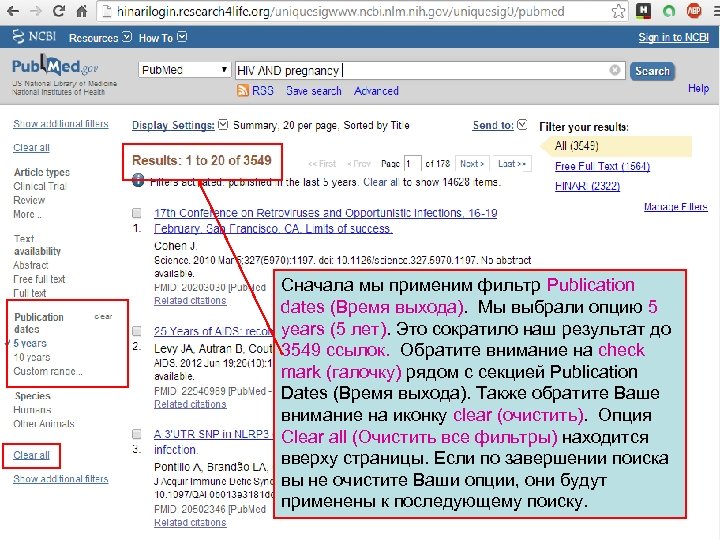Toggle the Review article type filter

click(29, 200)
